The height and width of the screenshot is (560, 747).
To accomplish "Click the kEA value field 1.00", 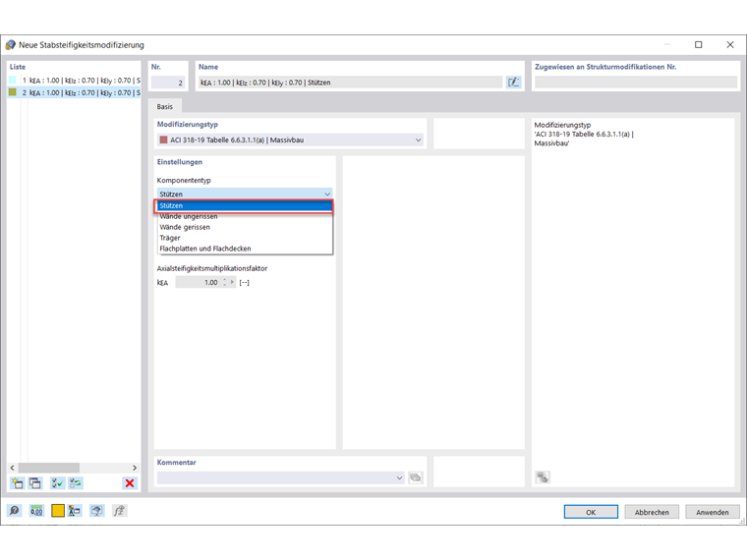I will point(199,282).
